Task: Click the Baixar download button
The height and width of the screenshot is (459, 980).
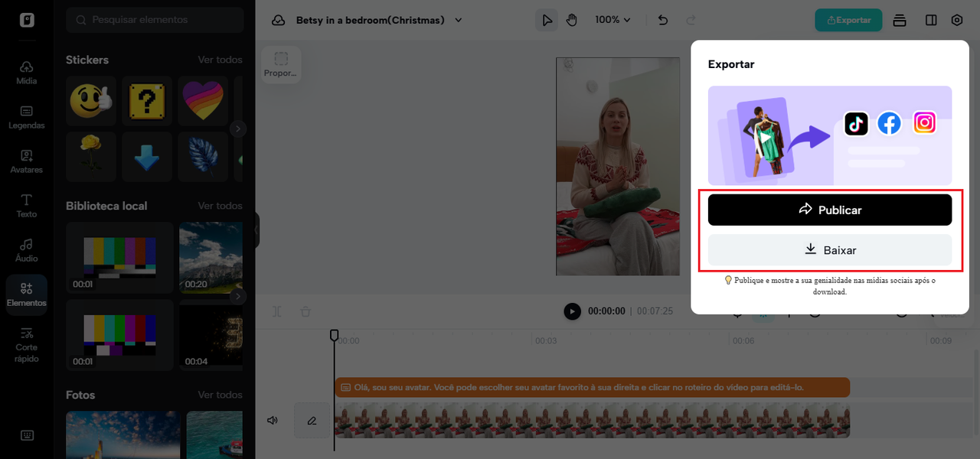Action: pos(829,250)
